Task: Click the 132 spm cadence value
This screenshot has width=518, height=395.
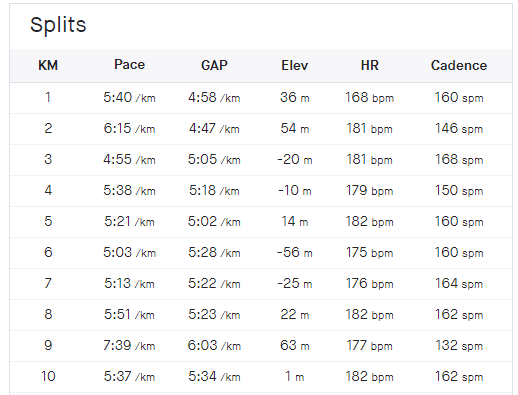Action: pos(459,346)
